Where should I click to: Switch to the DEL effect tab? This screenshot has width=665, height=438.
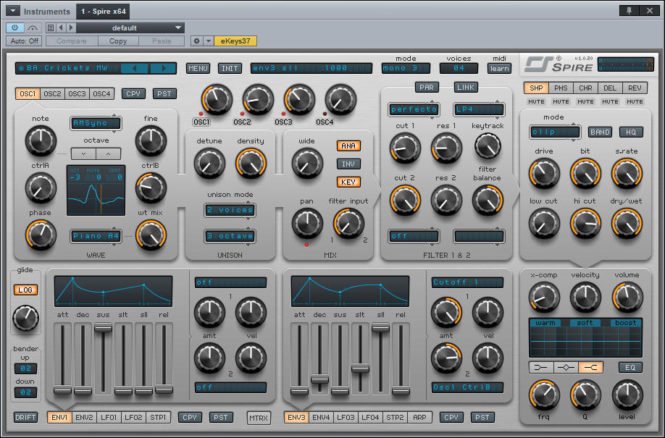click(x=610, y=88)
